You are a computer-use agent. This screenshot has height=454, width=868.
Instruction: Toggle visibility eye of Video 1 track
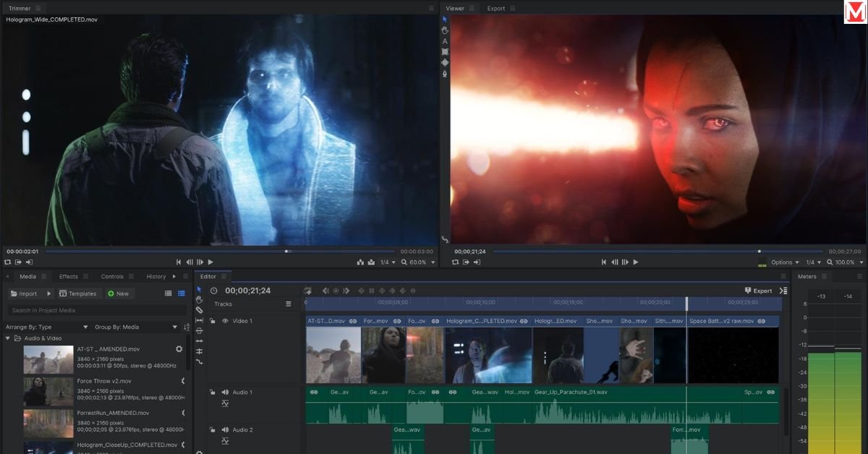click(225, 321)
